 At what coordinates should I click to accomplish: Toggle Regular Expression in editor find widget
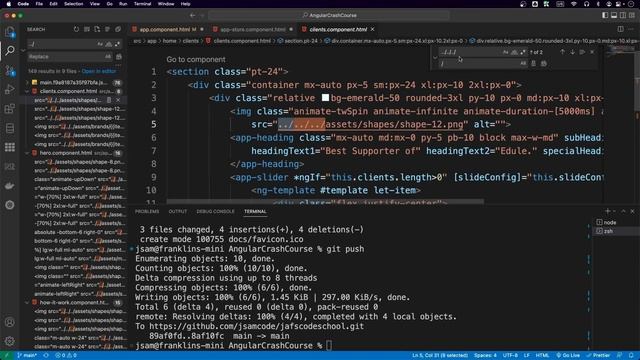tap(523, 52)
